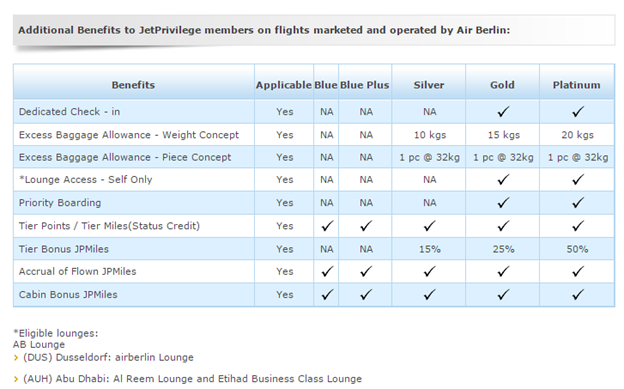Screen dimensions: 624x389
Task: Select the Silver column header
Action: (x=429, y=85)
